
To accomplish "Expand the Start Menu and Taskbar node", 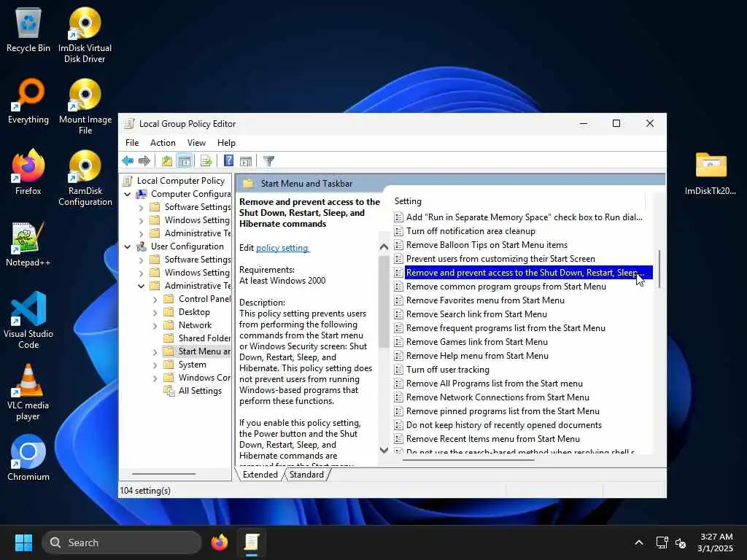I will [155, 352].
